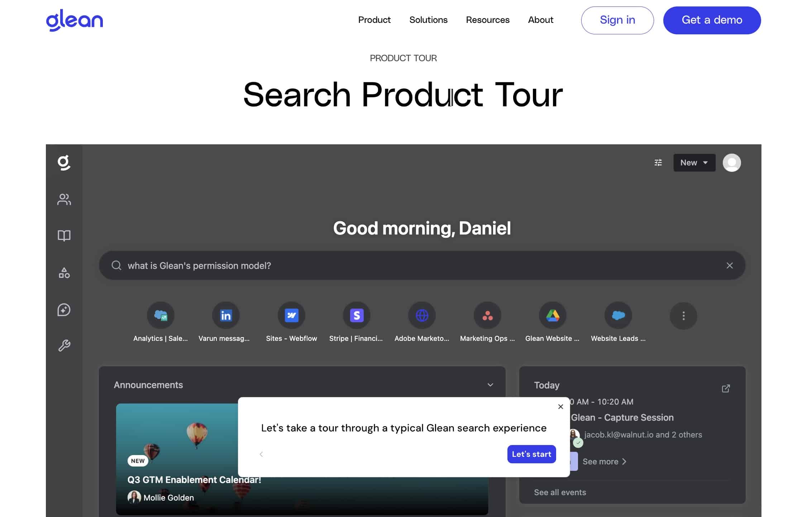Open the Resources menu
This screenshot has width=812, height=517.
487,20
